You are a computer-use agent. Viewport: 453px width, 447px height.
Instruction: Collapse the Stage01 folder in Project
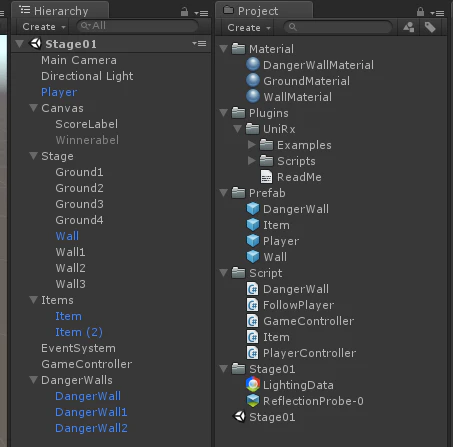(224, 369)
